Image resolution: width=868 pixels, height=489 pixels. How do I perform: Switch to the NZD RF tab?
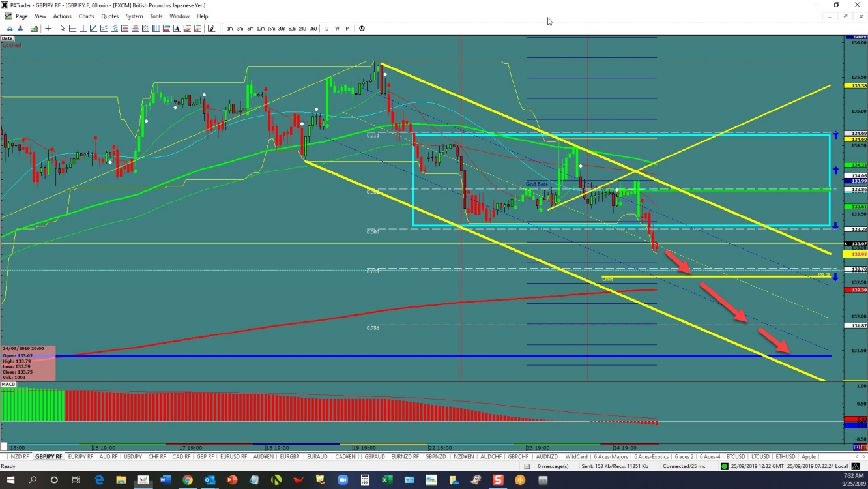[20, 456]
